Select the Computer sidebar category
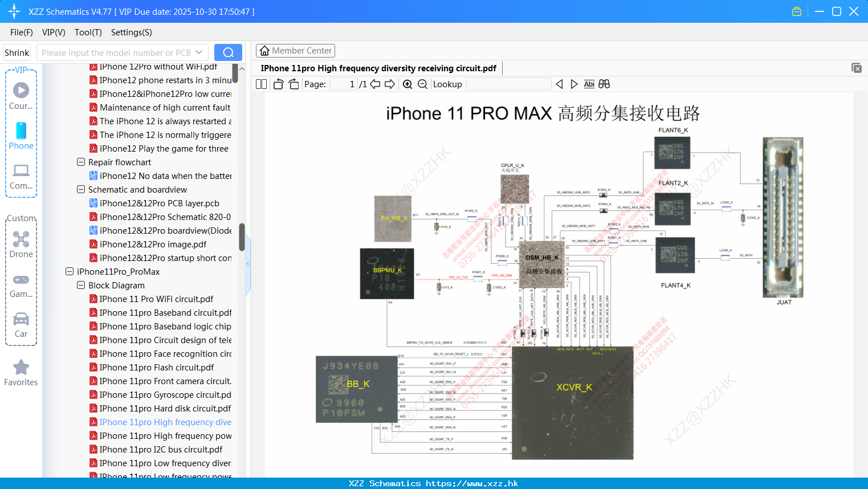Viewport: 868px width, 489px height. click(x=21, y=176)
